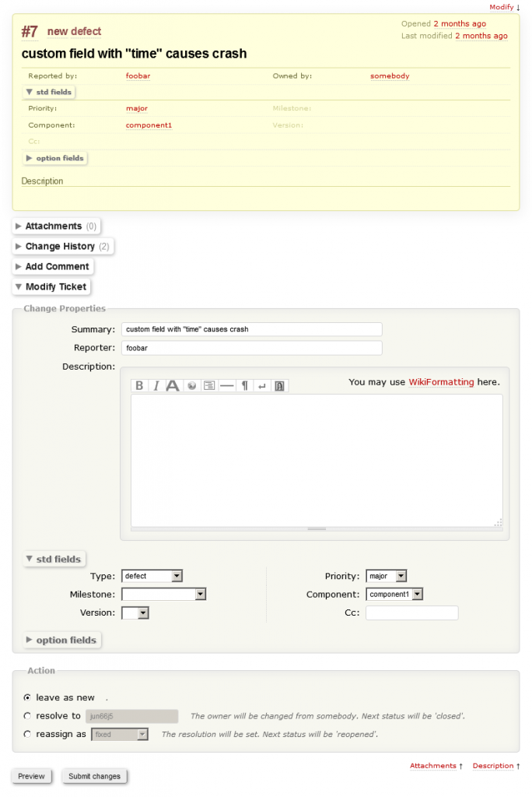Open the Priority dropdown showing major
Viewport: 532px width, 797px height.
point(386,576)
